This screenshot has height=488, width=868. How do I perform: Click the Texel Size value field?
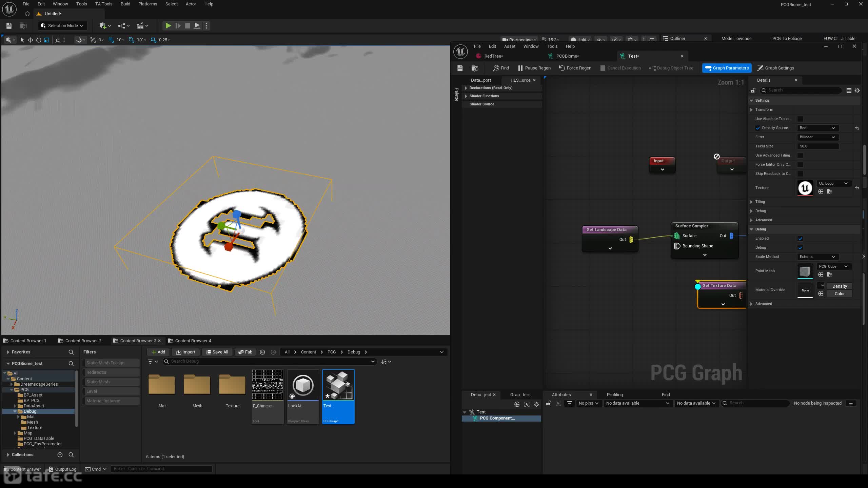coord(818,146)
